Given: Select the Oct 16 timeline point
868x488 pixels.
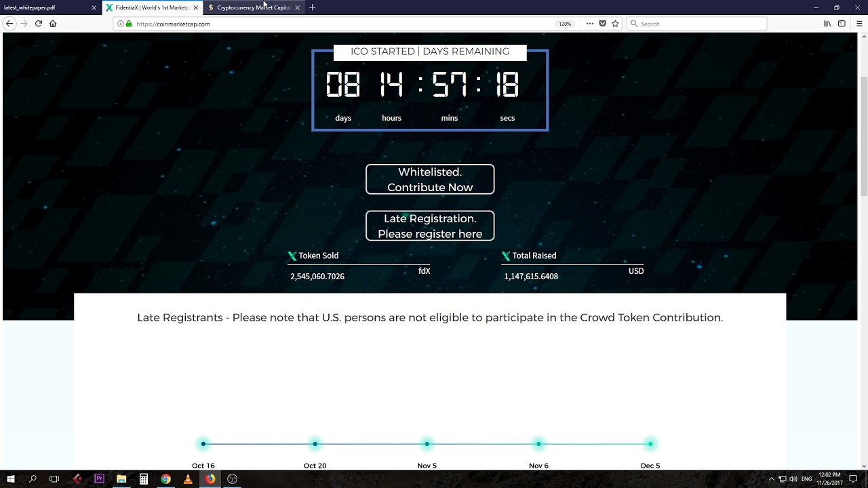Looking at the screenshot, I should point(203,444).
